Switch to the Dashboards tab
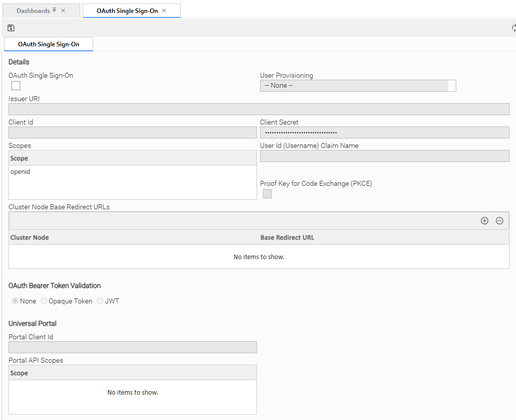Screen dimensions: 516x420 click(33, 10)
